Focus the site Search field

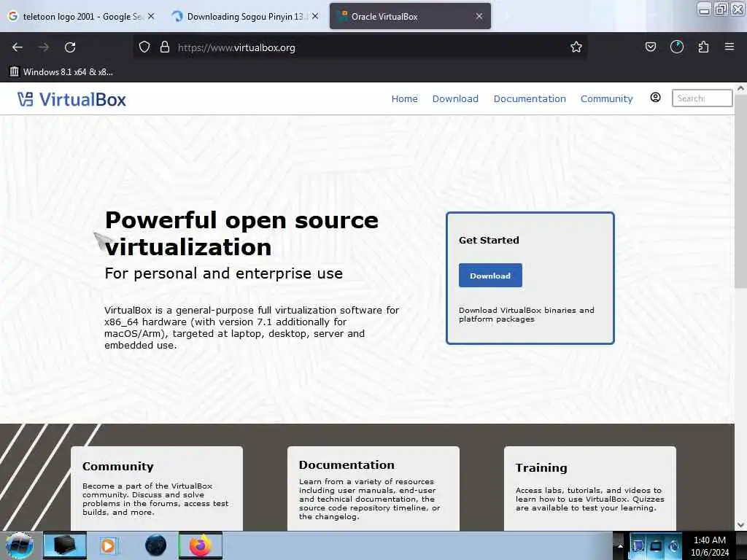click(x=702, y=98)
